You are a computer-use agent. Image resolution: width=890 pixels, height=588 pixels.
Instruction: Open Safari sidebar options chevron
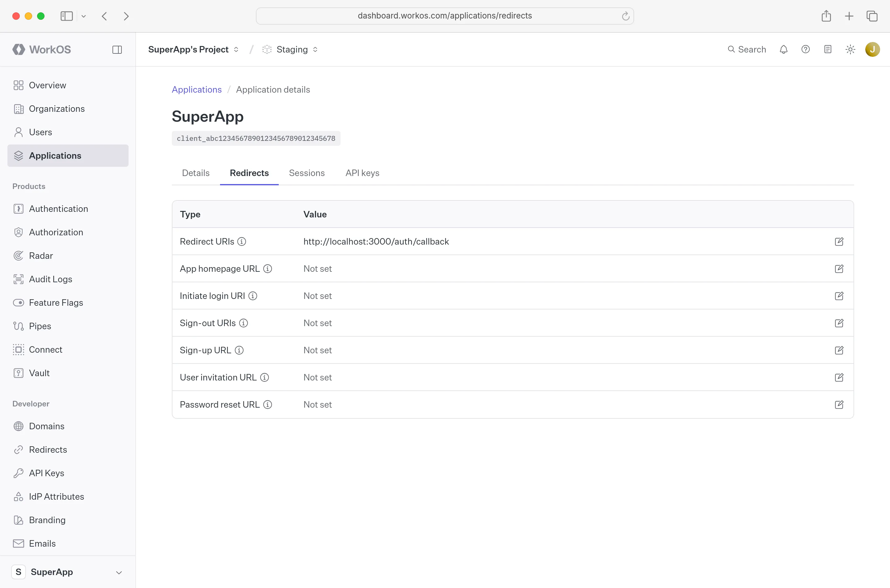84,16
